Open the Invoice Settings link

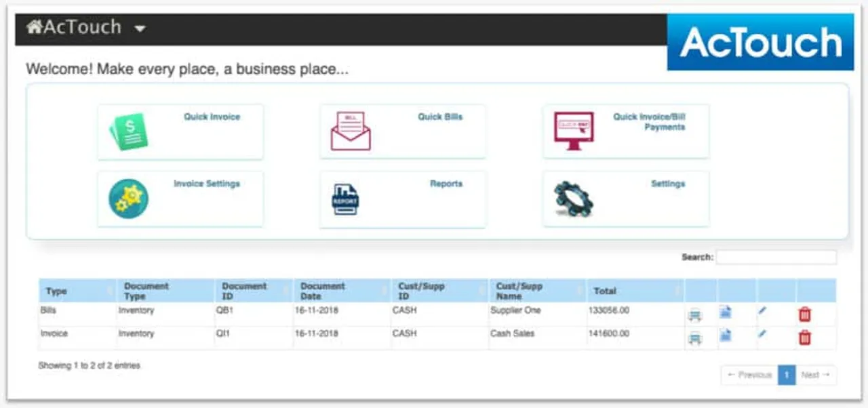click(x=207, y=184)
